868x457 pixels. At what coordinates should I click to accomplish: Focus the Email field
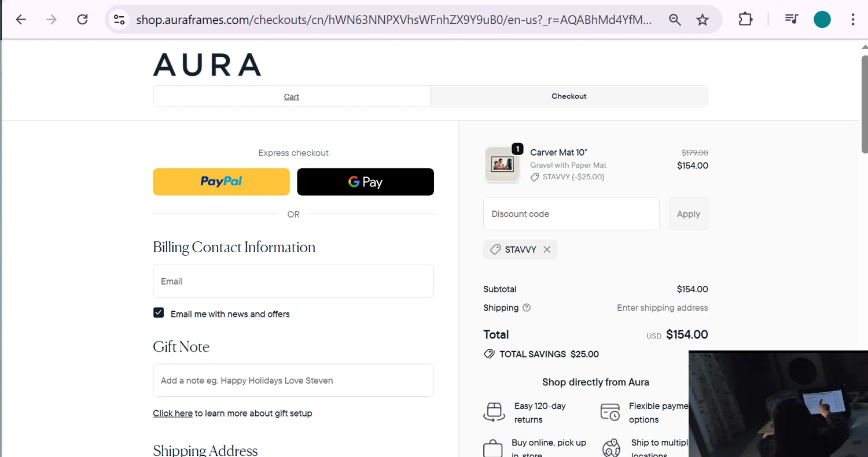click(x=293, y=281)
